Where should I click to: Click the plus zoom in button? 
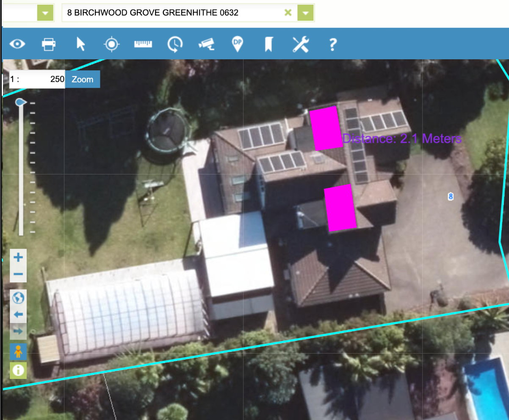pos(18,257)
